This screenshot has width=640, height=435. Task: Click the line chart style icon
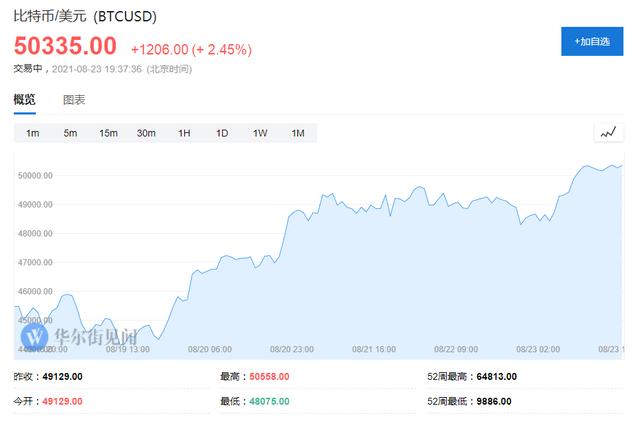pyautogui.click(x=608, y=133)
